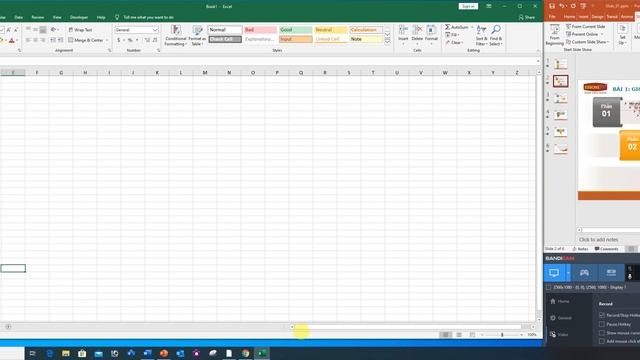This screenshot has width=640, height=360.
Task: Click the Insert cells icon
Action: click(x=403, y=30)
